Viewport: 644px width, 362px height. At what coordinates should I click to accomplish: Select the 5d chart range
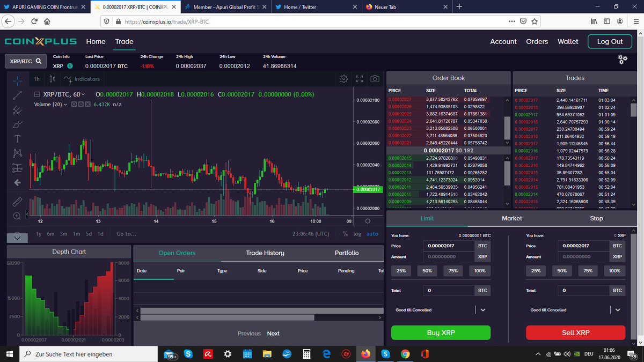[x=89, y=234]
